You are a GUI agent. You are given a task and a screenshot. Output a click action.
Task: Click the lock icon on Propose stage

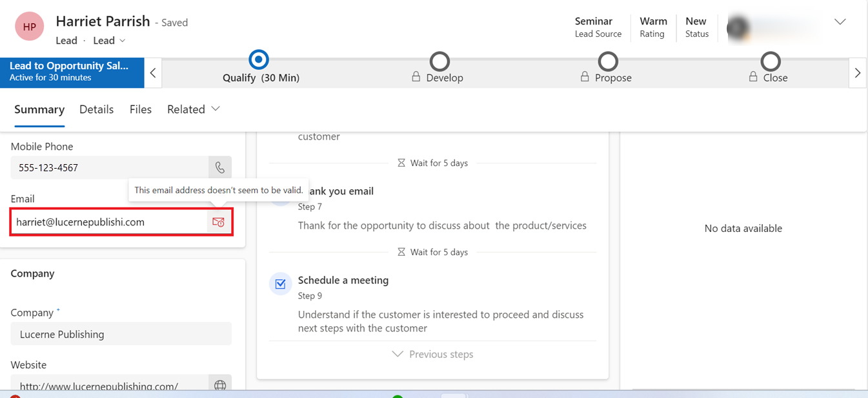(x=585, y=77)
